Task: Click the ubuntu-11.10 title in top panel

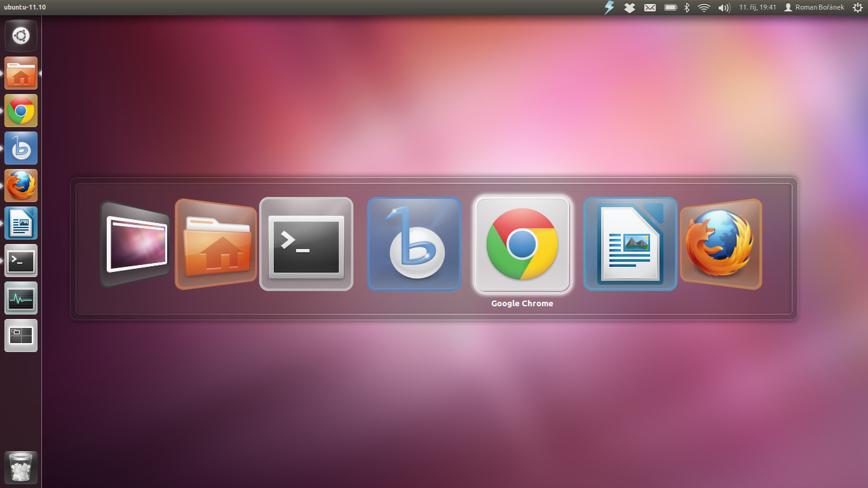Action: click(x=25, y=8)
